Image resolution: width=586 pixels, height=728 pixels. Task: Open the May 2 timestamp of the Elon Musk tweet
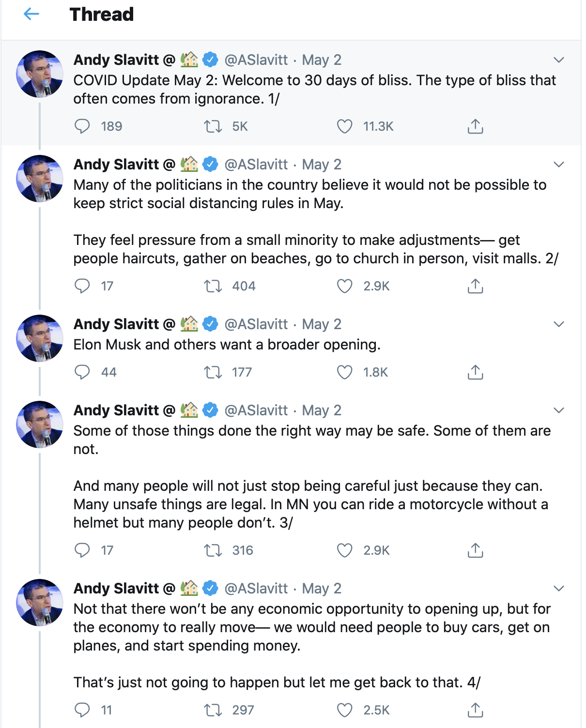(322, 324)
